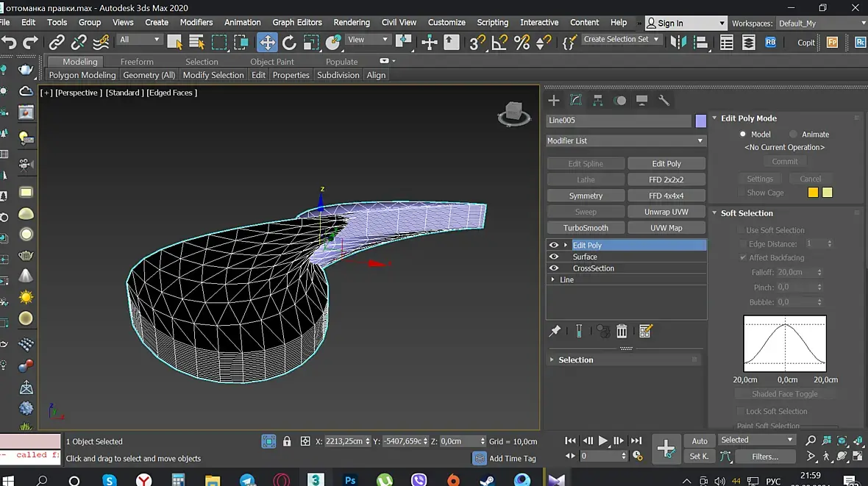Hide the Surface modifier via eye icon

pos(554,257)
